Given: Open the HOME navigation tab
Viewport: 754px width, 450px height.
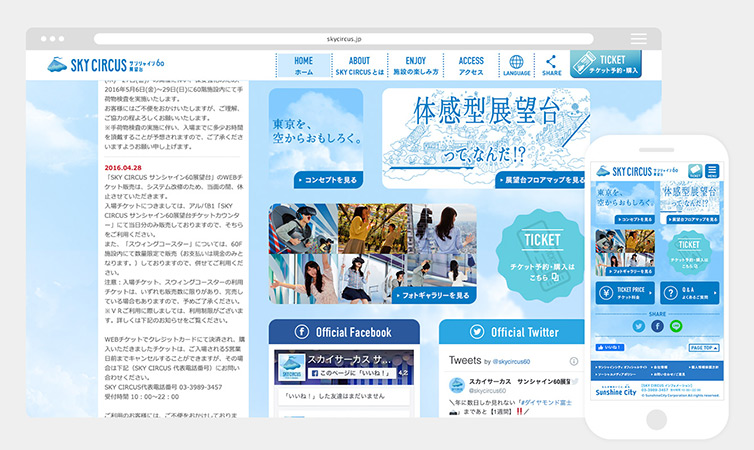Looking at the screenshot, I should [303, 65].
